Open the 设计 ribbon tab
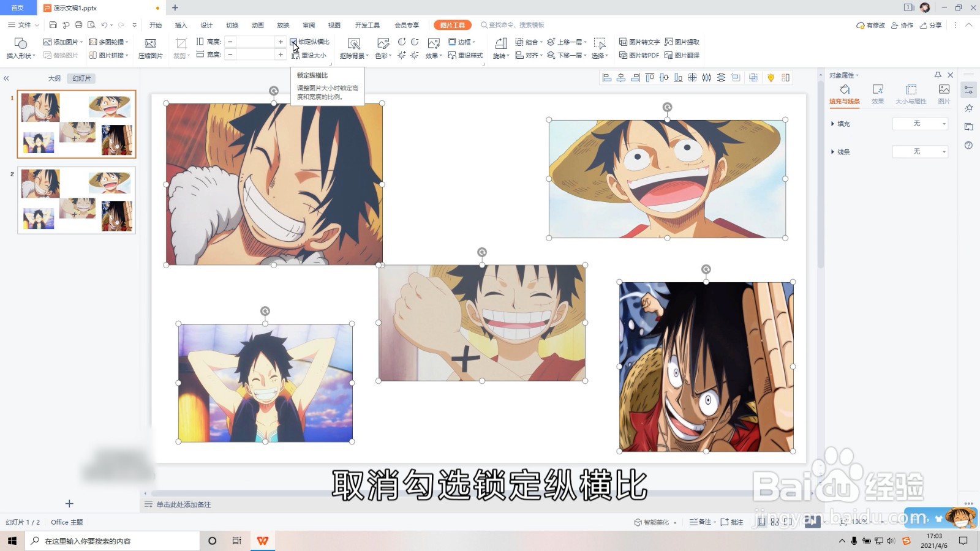The image size is (980, 551). point(206,25)
